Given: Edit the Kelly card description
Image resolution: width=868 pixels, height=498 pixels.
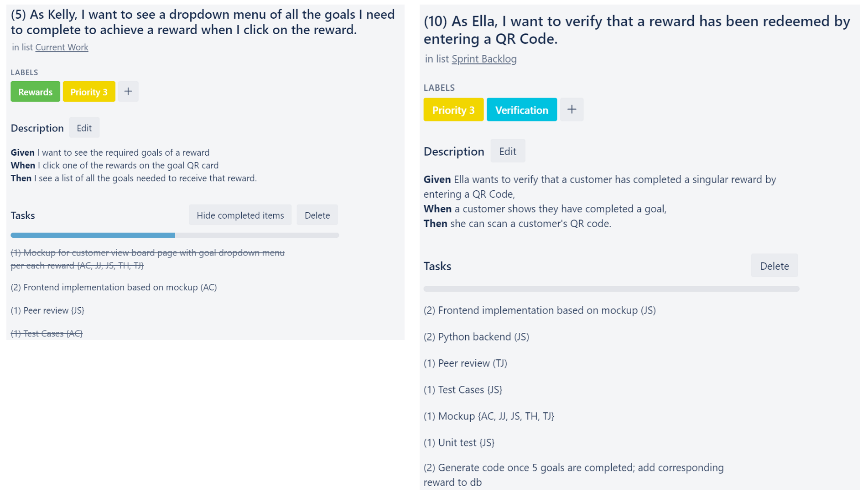Looking at the screenshot, I should [x=84, y=128].
